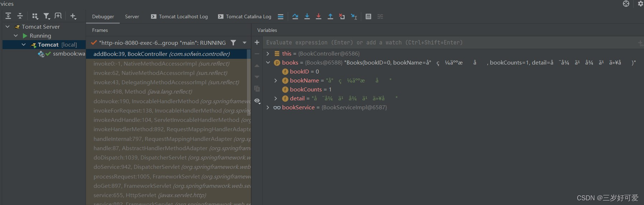Collapse the Running tree node
Screen dimensions: 644x205
(x=16, y=35)
